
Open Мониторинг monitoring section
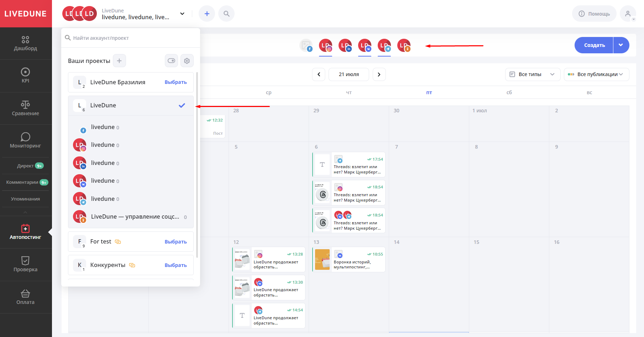(26, 140)
